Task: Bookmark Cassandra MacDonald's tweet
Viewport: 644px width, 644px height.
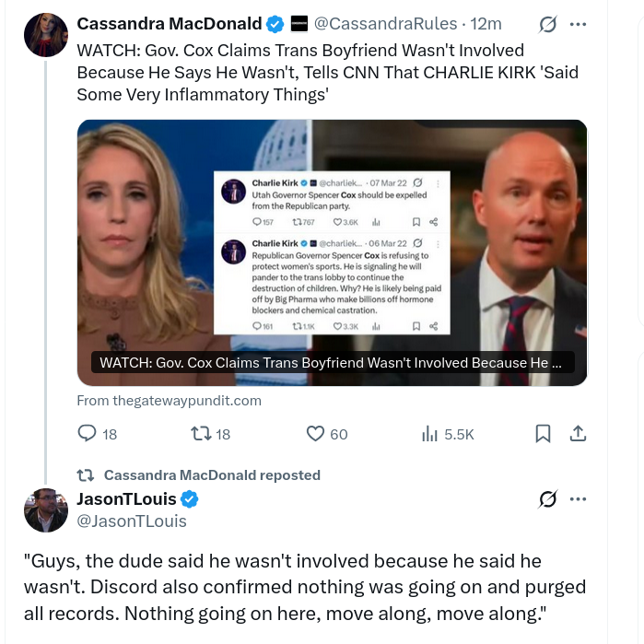Action: 543,434
